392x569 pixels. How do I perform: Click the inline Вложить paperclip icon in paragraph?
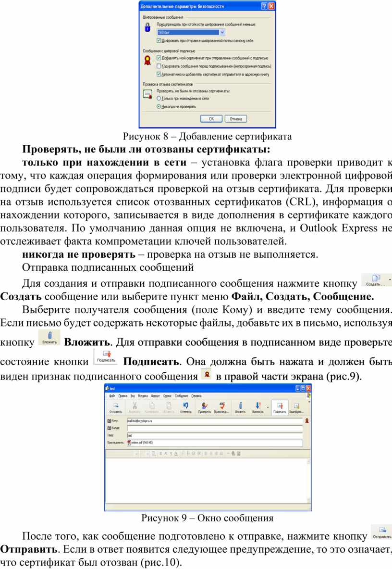49,337
